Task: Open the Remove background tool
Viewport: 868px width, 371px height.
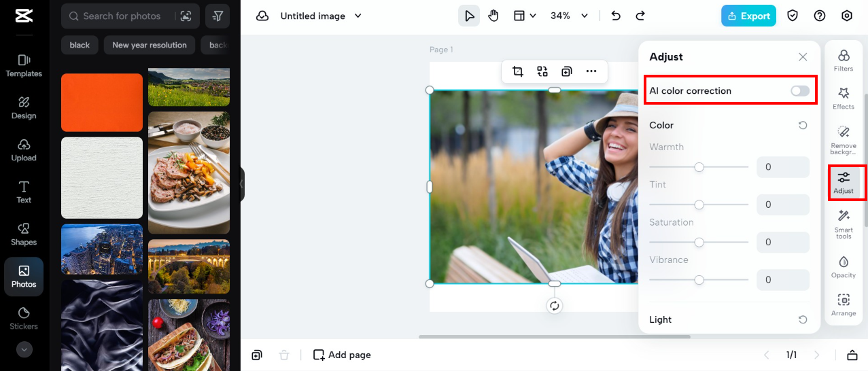Action: (844, 141)
